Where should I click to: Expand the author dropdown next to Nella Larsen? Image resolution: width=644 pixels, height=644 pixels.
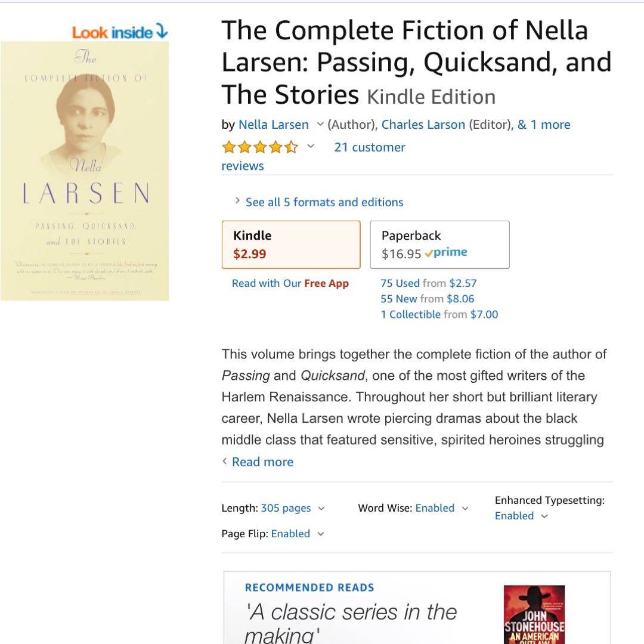[320, 125]
